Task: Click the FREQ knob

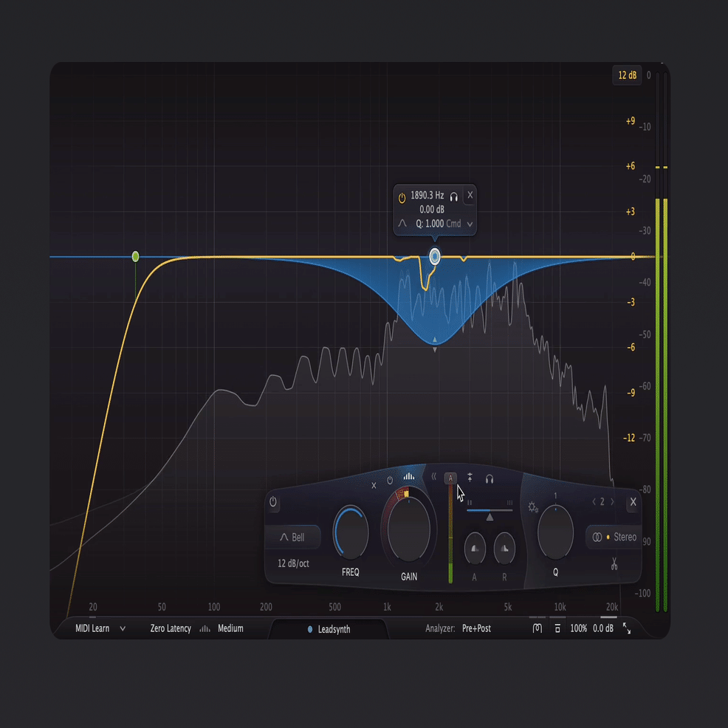Action: coord(351,532)
